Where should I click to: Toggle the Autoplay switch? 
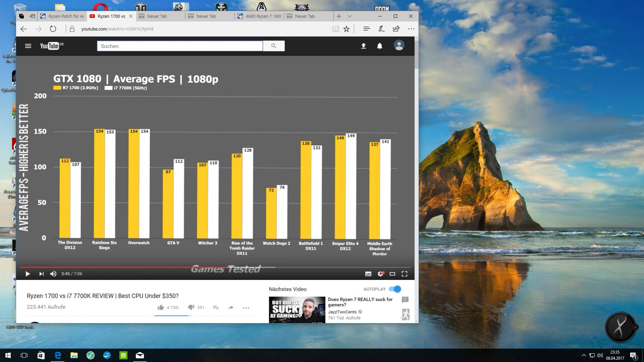(x=395, y=289)
